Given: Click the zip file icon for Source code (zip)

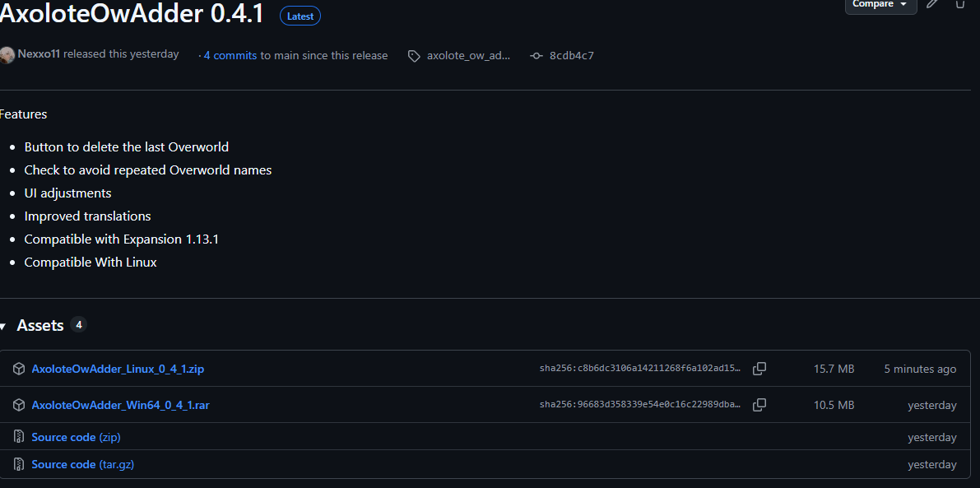Looking at the screenshot, I should pos(19,437).
